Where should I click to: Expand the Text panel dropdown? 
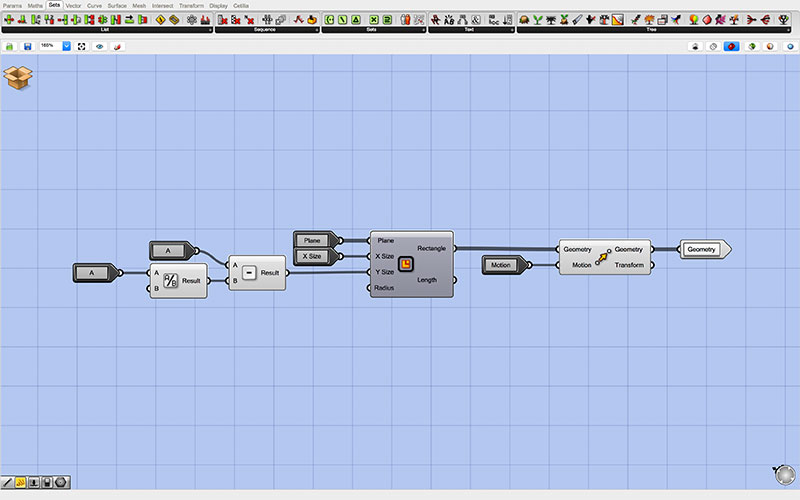[512, 30]
